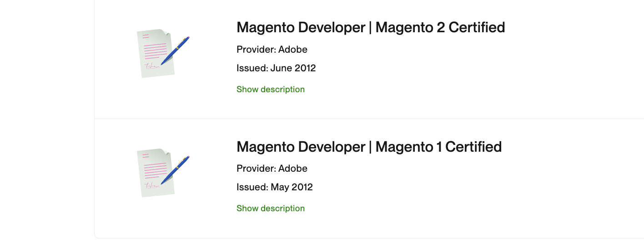Click the Issued: May 2012 date text
This screenshot has height=248, width=644.
pos(275,187)
